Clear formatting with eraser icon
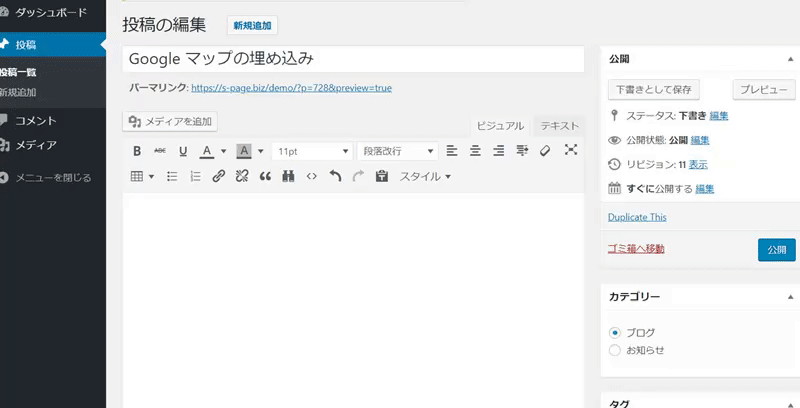This screenshot has height=408, width=800. [545, 150]
